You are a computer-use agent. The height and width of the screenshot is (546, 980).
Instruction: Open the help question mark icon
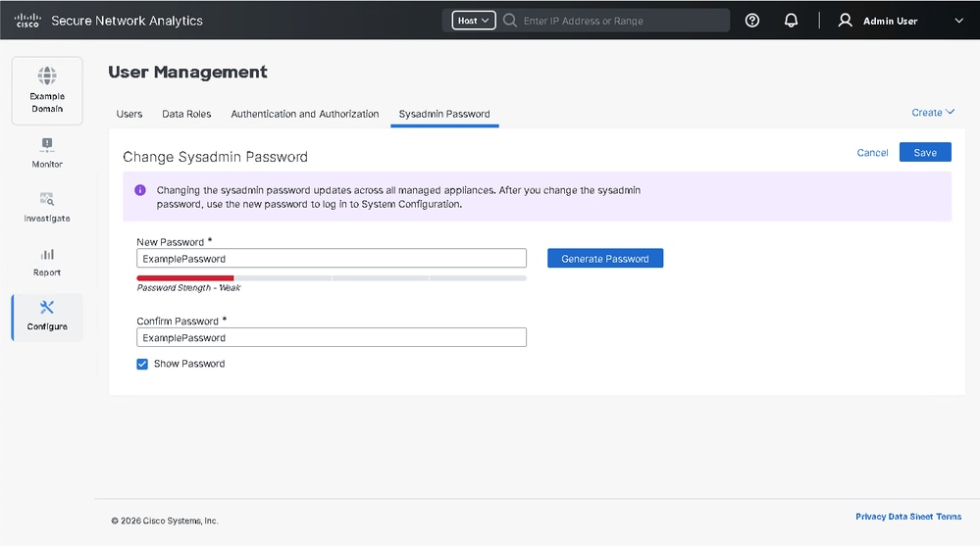[752, 21]
